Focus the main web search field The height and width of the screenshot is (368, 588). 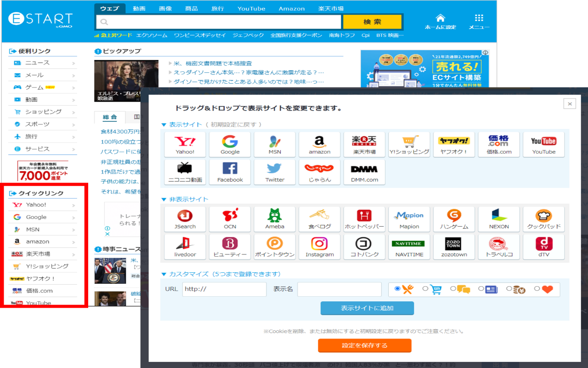click(x=219, y=22)
